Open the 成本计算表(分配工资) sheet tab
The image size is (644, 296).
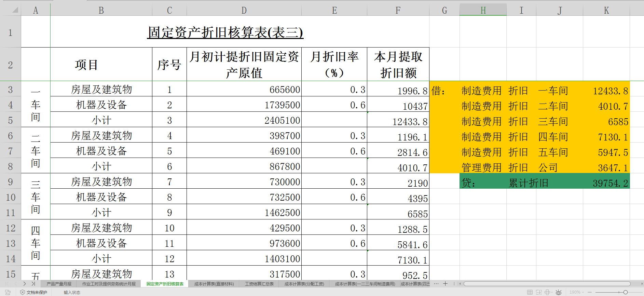pyautogui.click(x=304, y=284)
